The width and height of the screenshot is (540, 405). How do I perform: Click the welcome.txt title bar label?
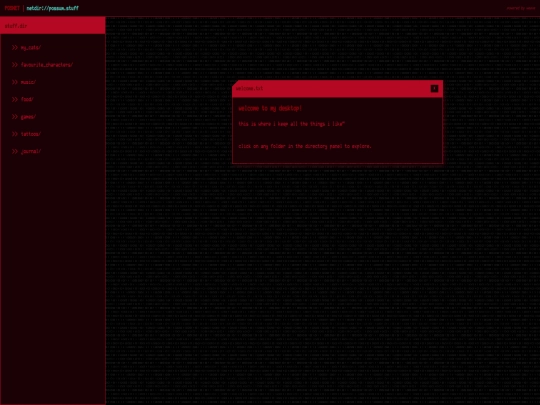tap(249, 89)
